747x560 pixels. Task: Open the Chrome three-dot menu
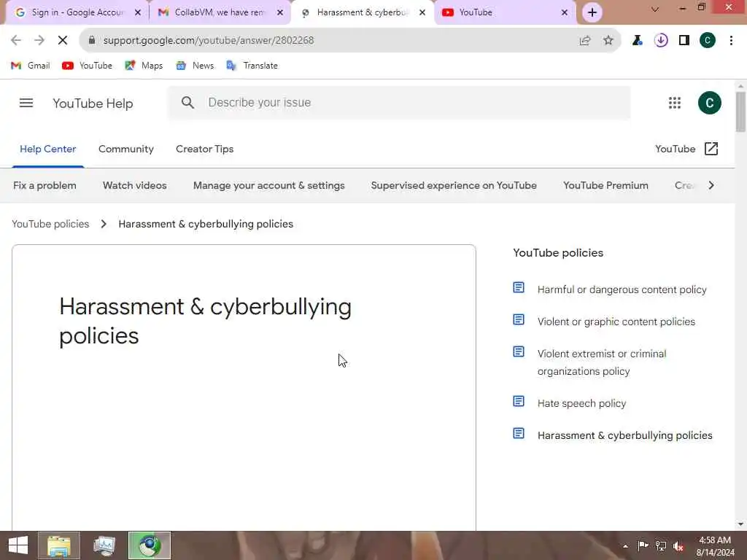click(x=731, y=40)
